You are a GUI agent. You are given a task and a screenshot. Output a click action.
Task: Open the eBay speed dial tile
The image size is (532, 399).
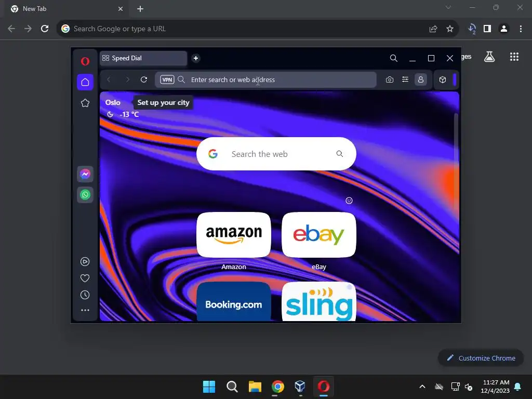(319, 235)
